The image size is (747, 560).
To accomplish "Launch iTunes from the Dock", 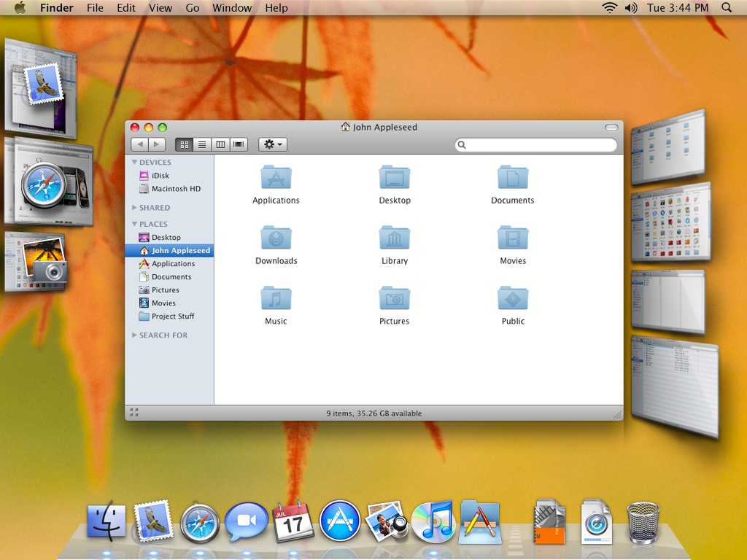I will pos(433,522).
